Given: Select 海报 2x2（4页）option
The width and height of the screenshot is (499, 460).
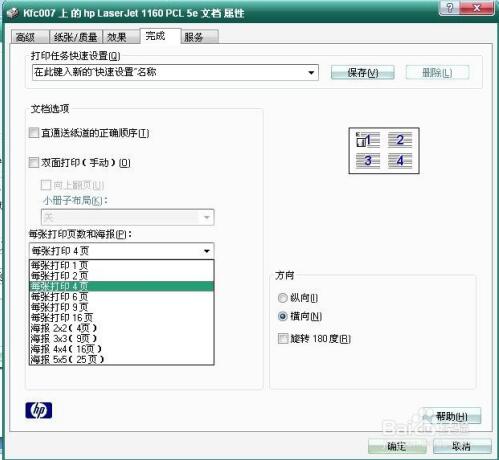Looking at the screenshot, I should click(121, 328).
